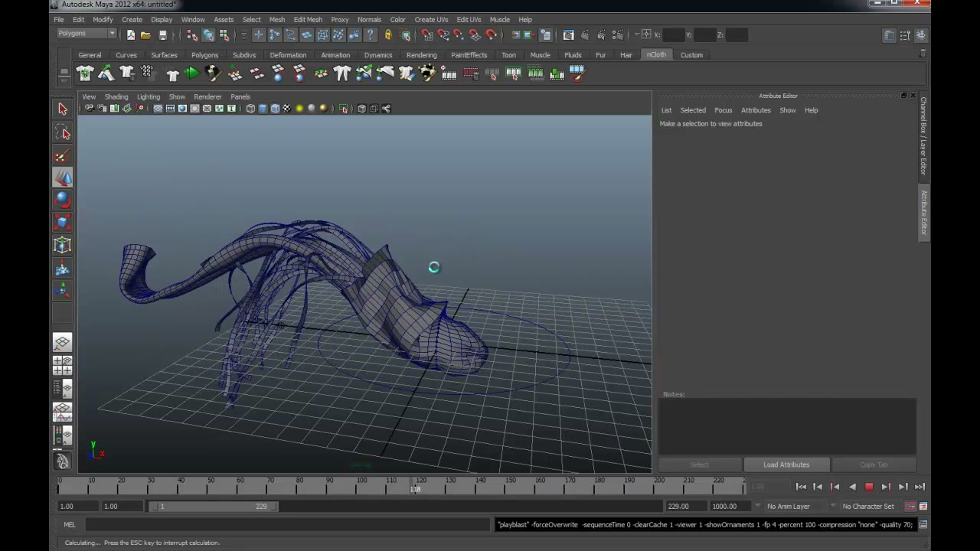The height and width of the screenshot is (551, 980).
Task: Open the File menu
Action: pos(59,20)
